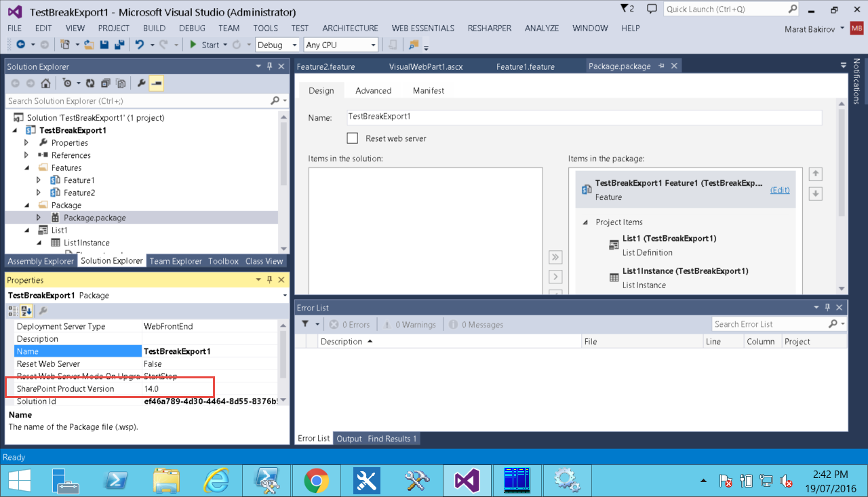This screenshot has width=868, height=497.
Task: Switch to the Team Explorer tab
Action: pos(176,261)
